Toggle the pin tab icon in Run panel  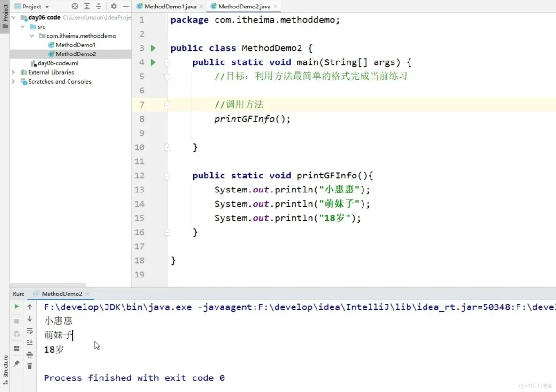coord(16,363)
